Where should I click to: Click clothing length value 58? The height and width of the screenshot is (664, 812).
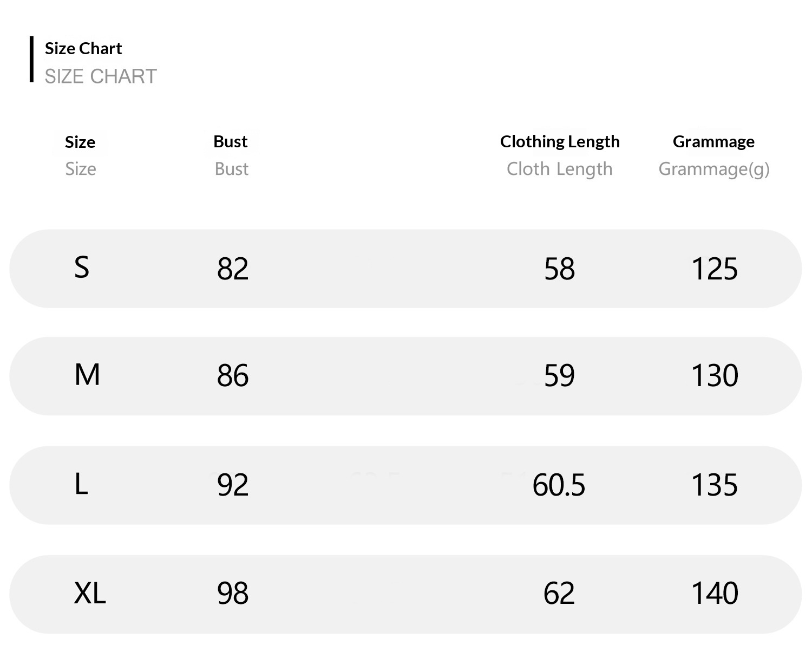click(559, 269)
